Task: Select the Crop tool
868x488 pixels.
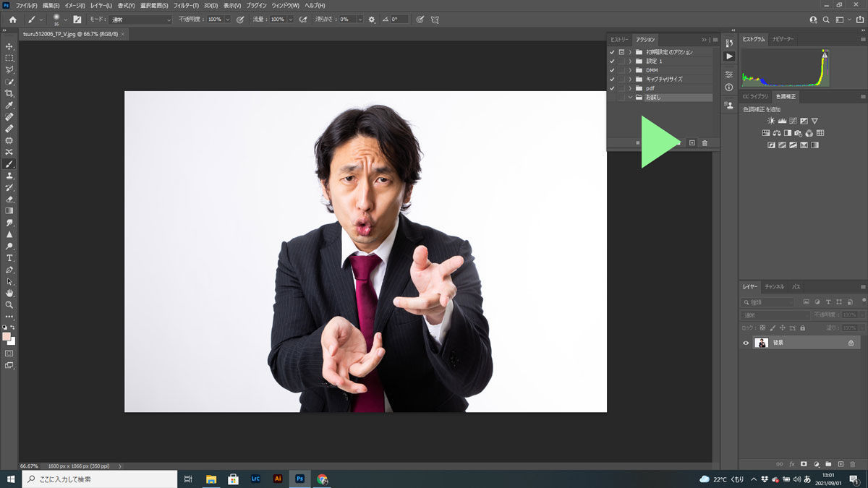Action: point(9,93)
